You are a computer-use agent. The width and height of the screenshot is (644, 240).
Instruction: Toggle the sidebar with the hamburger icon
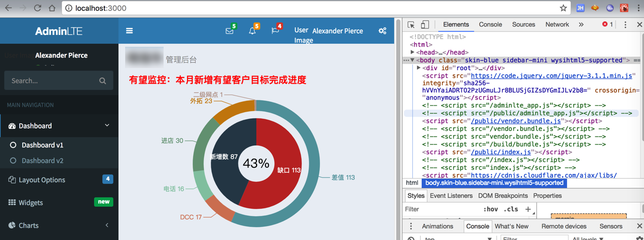(x=129, y=31)
